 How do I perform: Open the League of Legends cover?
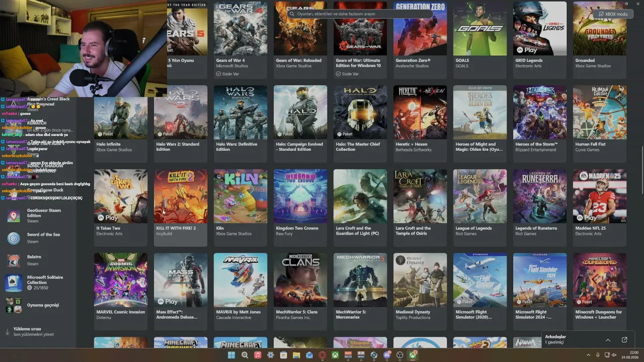[x=480, y=196]
